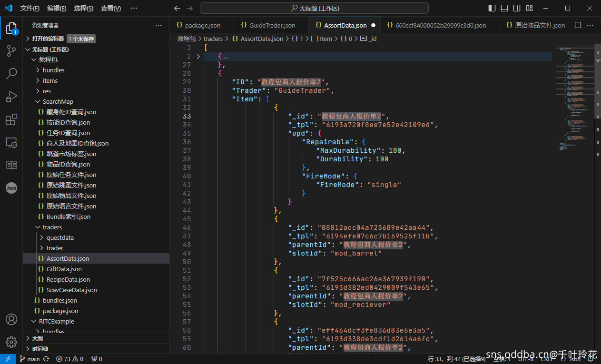Click the Item breadcrumb segment
601x364 pixels.
[x=321, y=39]
